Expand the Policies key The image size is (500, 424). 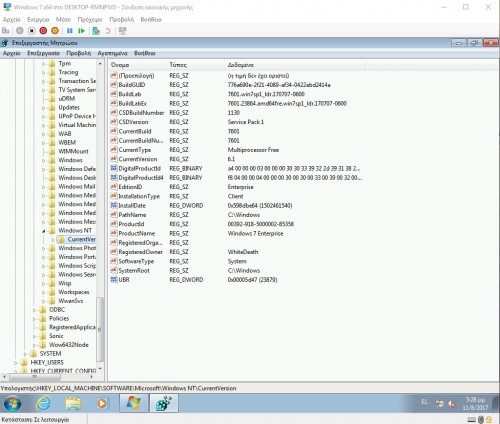tap(34, 319)
